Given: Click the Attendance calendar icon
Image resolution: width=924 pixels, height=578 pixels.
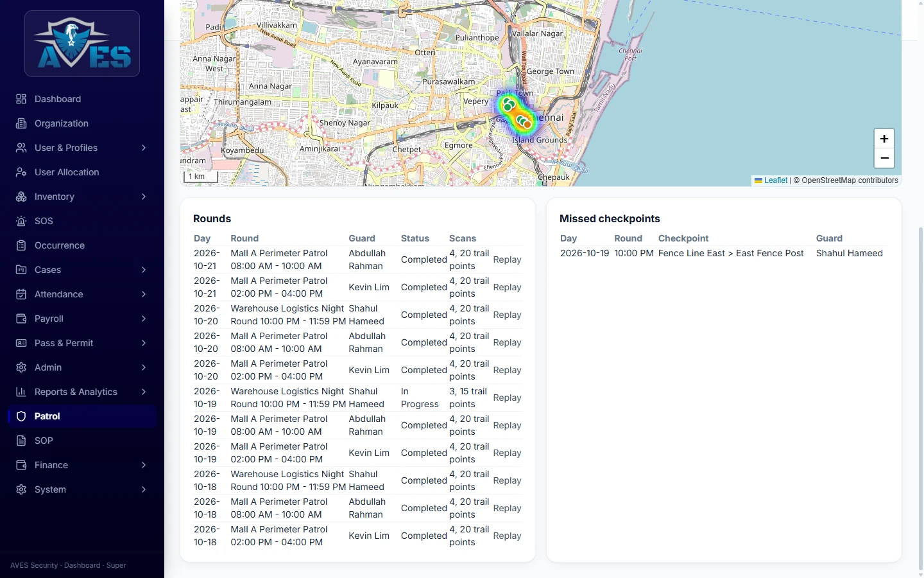Looking at the screenshot, I should pyautogui.click(x=21, y=294).
